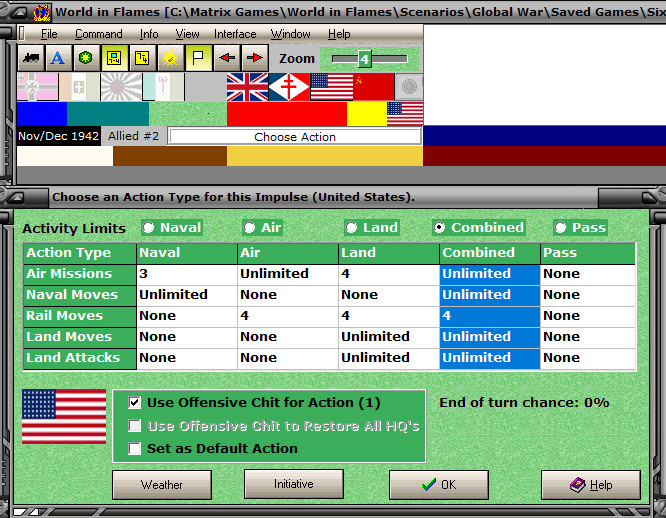666x518 pixels.
Task: Click the green hexagon toolbar icon
Action: [85, 58]
